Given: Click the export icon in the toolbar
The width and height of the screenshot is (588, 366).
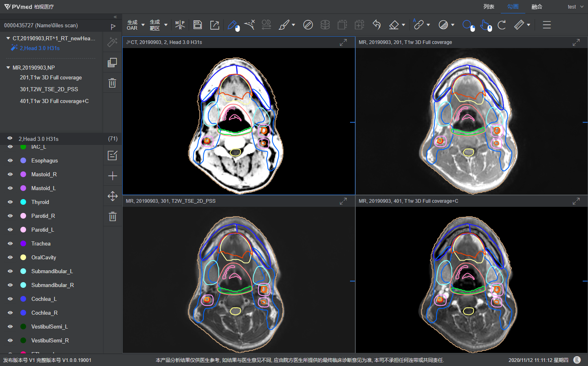Looking at the screenshot, I should click(x=215, y=25).
